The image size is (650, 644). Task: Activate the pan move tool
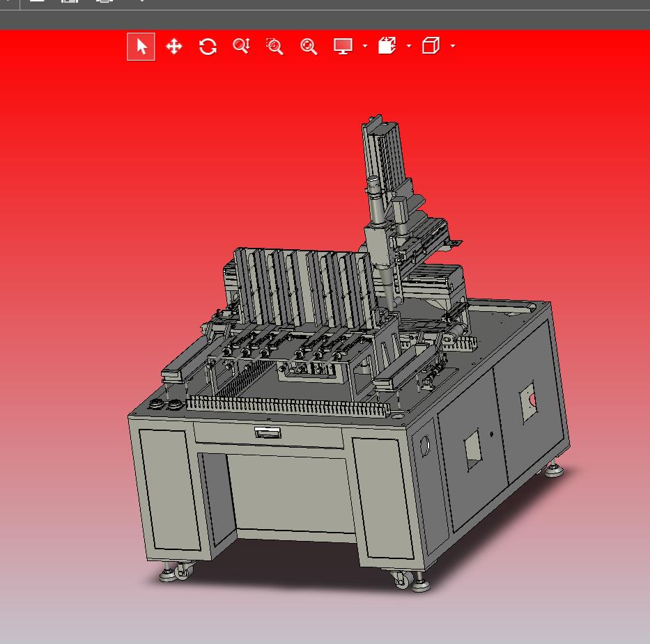[x=174, y=47]
